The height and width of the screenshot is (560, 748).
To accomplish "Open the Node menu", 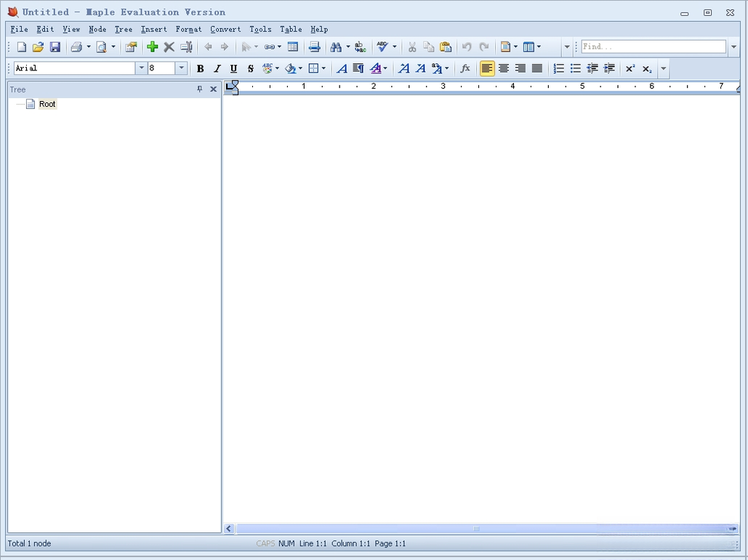I will click(97, 29).
